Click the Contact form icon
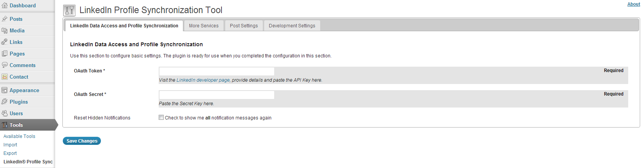 (5, 77)
